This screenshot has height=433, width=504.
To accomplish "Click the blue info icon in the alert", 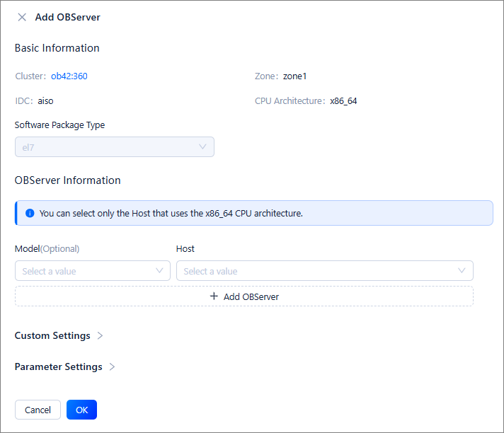I will 30,213.
